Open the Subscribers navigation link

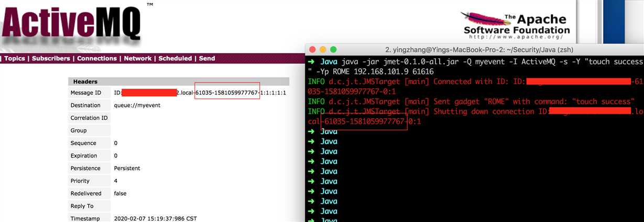51,58
